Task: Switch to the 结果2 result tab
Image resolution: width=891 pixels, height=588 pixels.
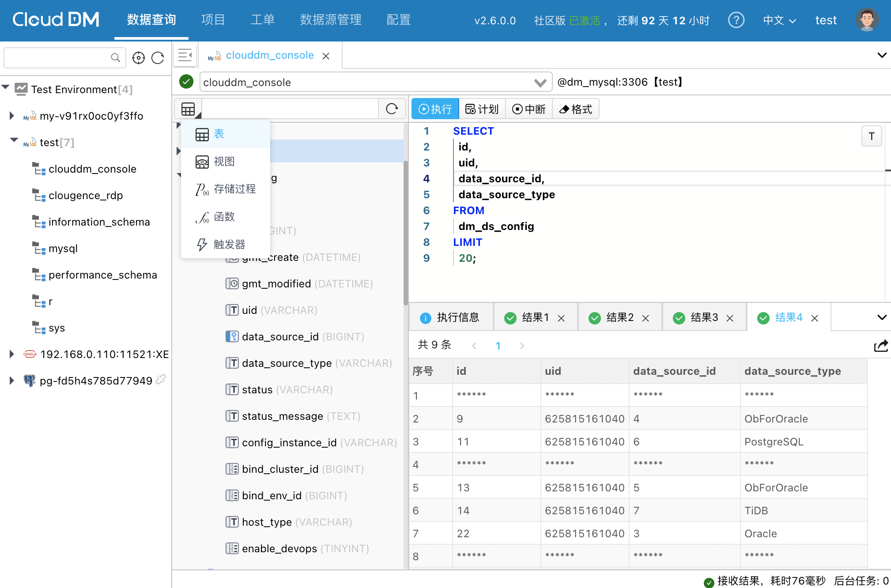Action: (619, 317)
